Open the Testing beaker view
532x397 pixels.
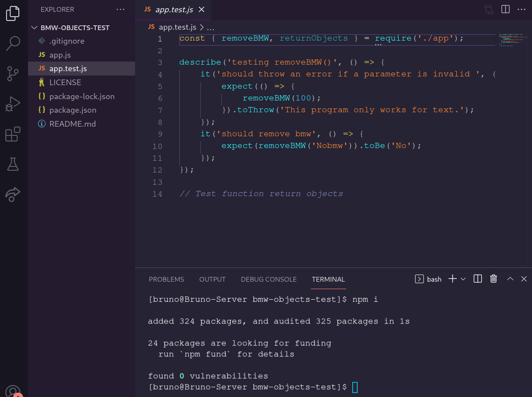pyautogui.click(x=13, y=164)
